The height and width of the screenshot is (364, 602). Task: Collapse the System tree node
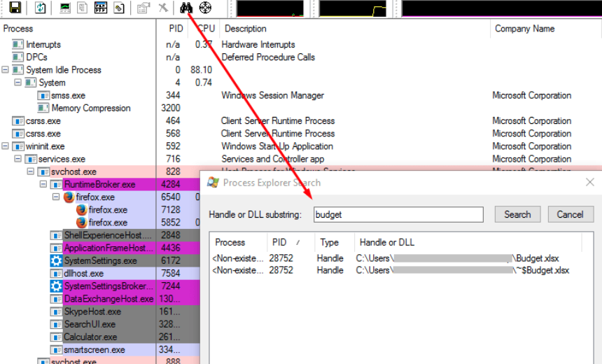point(17,83)
